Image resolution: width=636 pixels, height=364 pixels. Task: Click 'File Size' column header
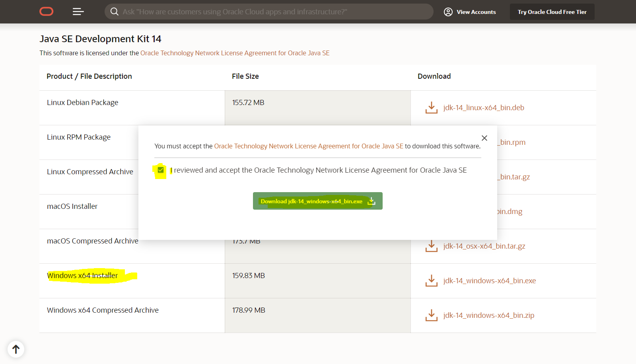(245, 76)
